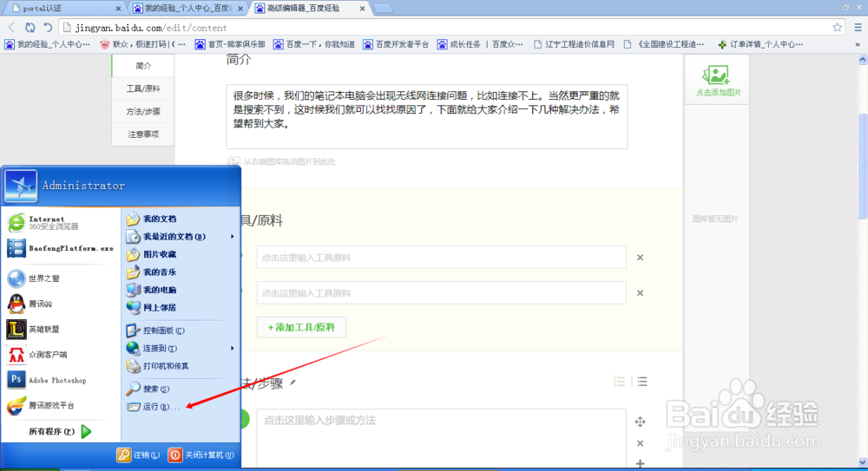The height and width of the screenshot is (471, 868).
Task: Click the page vertical scrollbar
Action: [863, 166]
